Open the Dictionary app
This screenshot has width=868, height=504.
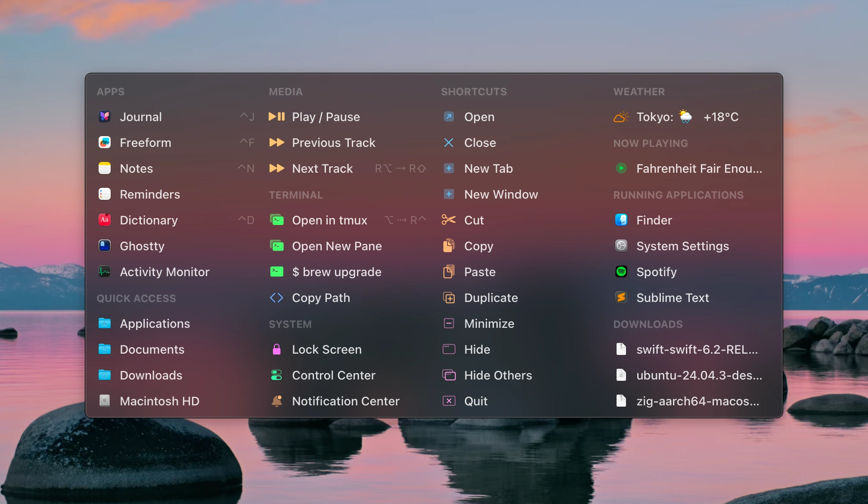point(149,220)
